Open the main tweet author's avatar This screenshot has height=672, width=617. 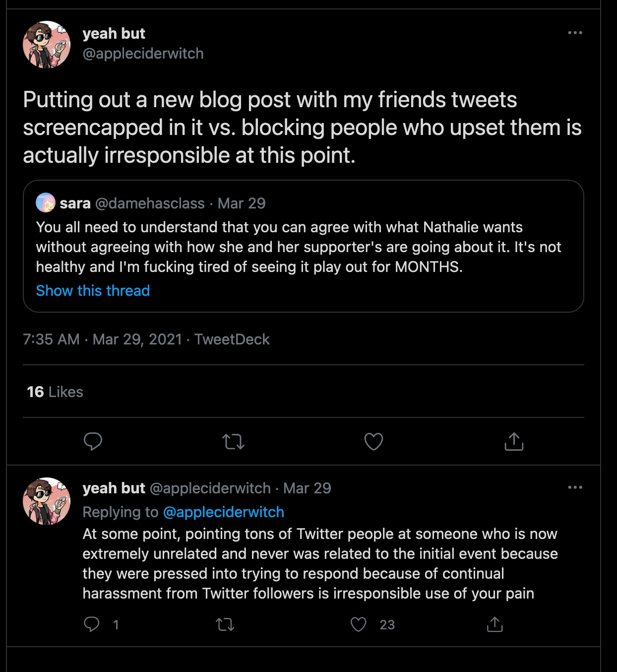47,45
